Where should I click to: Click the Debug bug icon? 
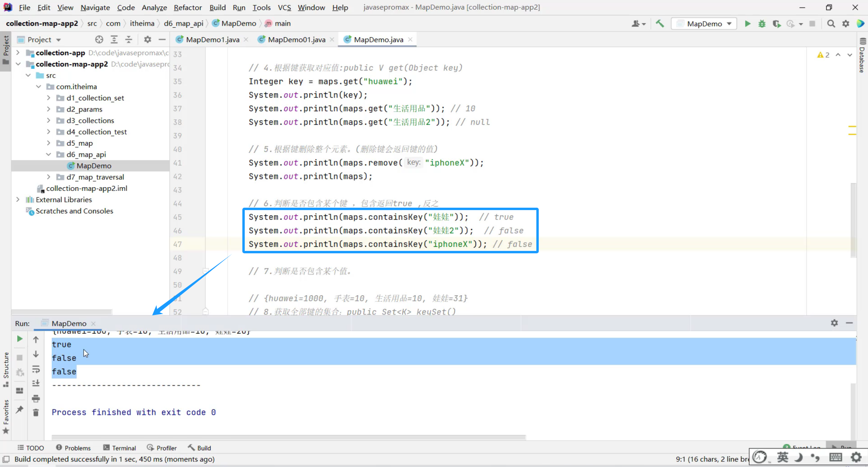pos(762,24)
